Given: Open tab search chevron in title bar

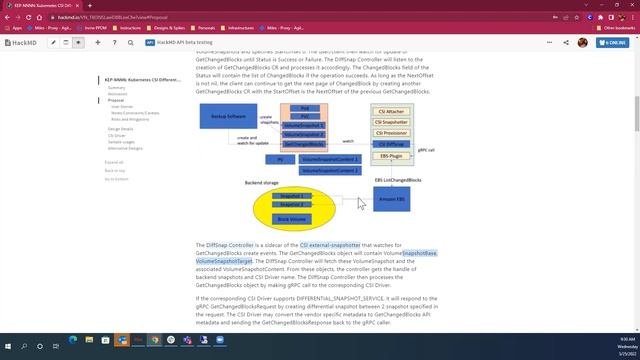Looking at the screenshot, I should pyautogui.click(x=586, y=5).
